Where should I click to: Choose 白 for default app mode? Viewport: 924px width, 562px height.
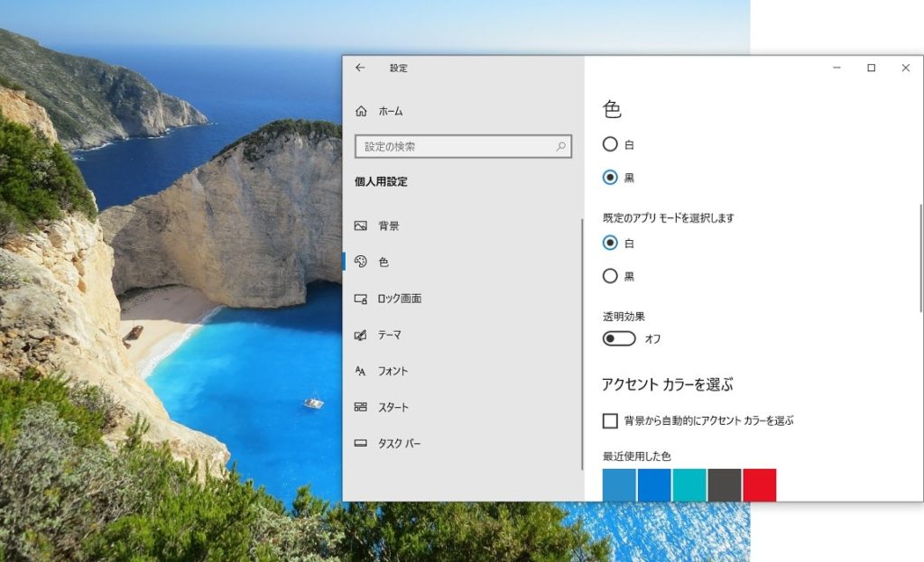(x=610, y=243)
